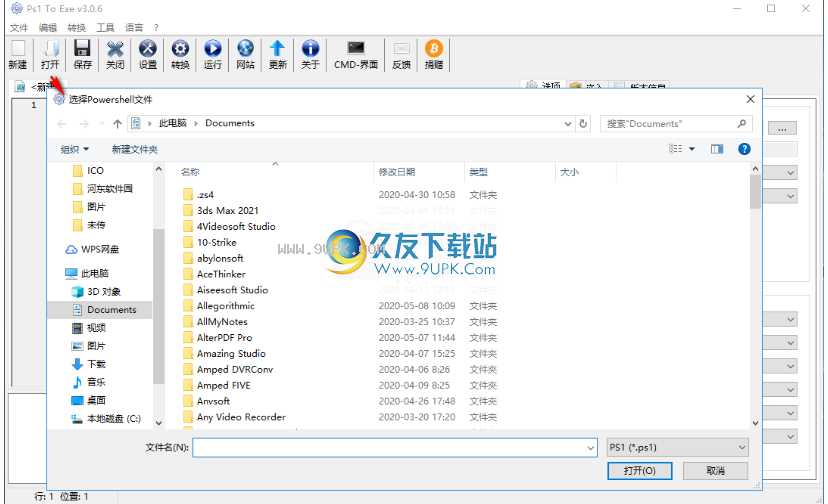Click the forward navigation arrow
The width and height of the screenshot is (828, 504).
[x=84, y=124]
